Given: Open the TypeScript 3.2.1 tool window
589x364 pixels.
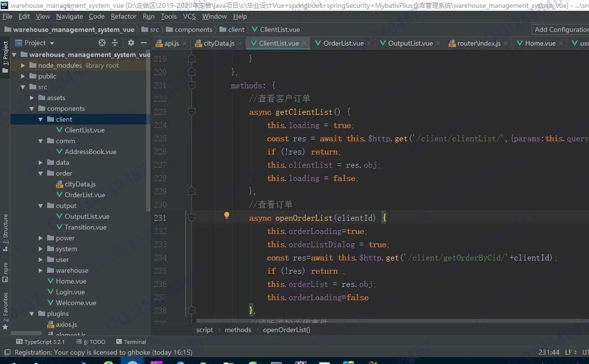Looking at the screenshot, I should point(40,342).
